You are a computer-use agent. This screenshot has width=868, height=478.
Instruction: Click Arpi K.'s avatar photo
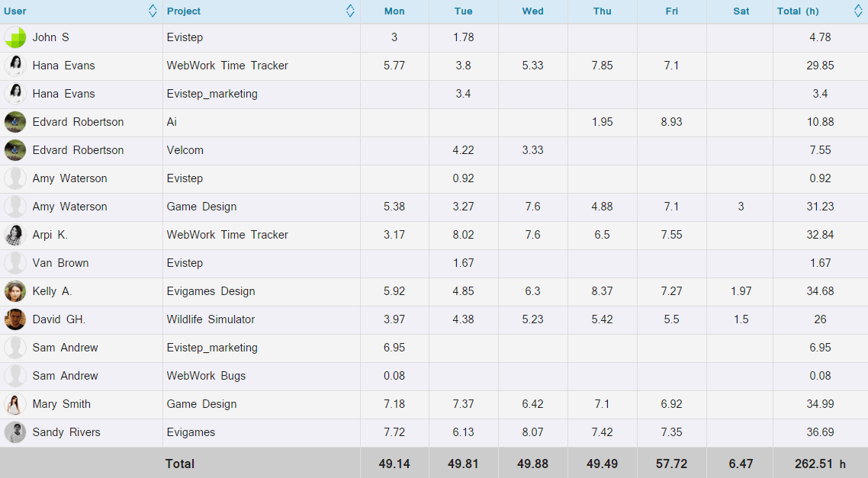tap(14, 235)
